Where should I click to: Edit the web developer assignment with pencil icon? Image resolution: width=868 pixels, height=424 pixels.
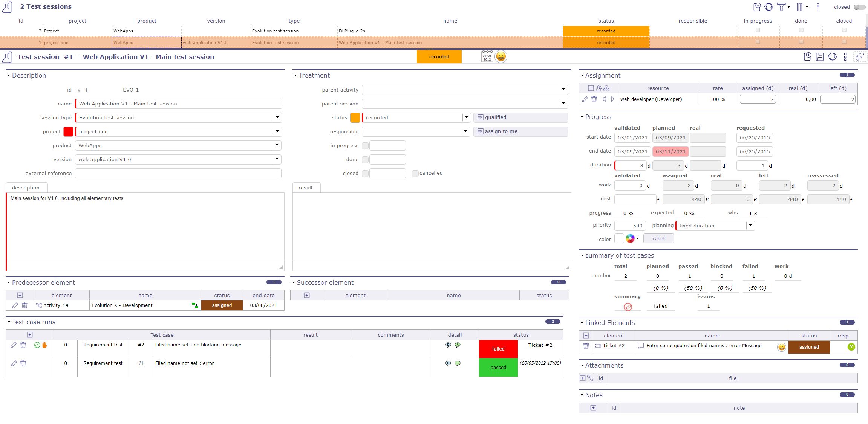tap(585, 99)
